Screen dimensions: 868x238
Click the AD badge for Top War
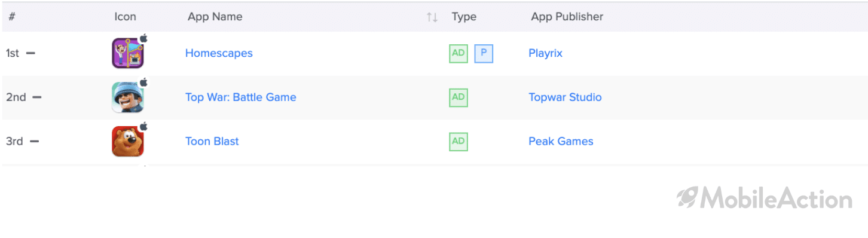click(459, 97)
